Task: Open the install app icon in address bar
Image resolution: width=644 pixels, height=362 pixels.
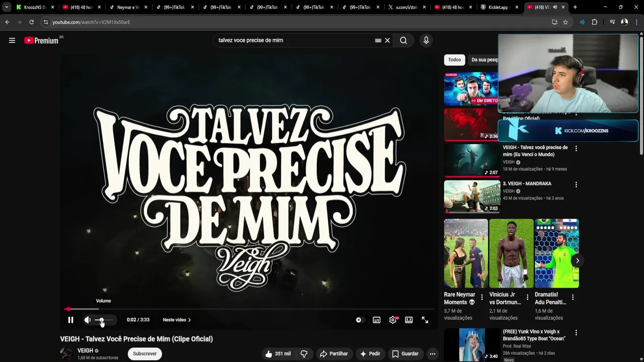Action: click(554, 22)
